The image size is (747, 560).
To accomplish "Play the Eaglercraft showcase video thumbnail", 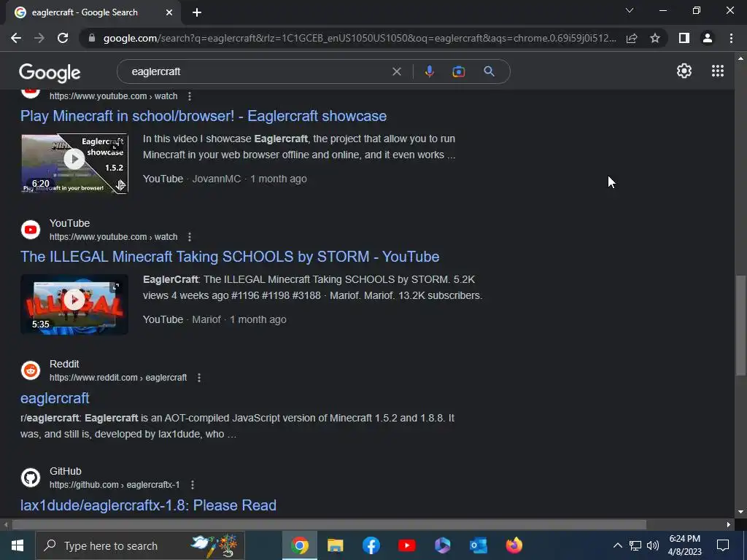I will 74,163.
